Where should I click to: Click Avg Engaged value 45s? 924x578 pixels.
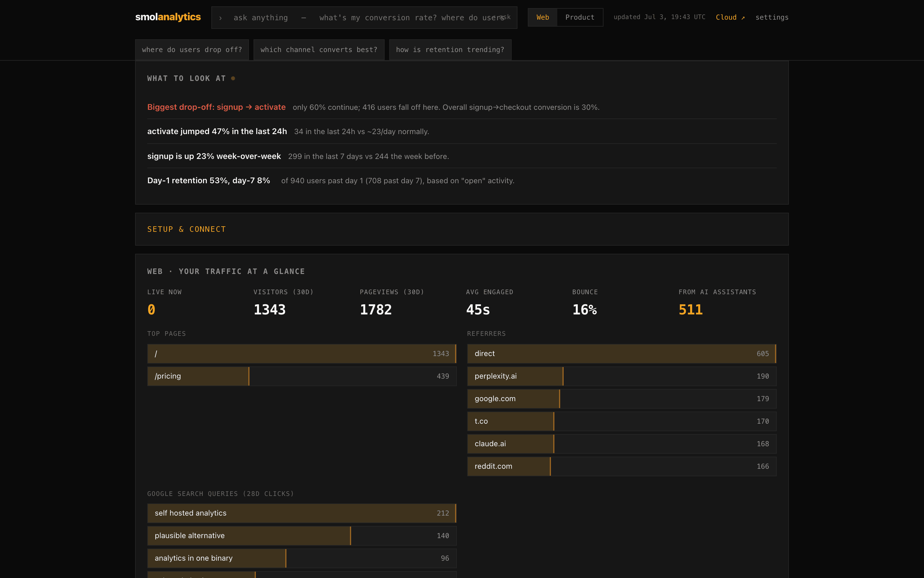[x=478, y=310]
